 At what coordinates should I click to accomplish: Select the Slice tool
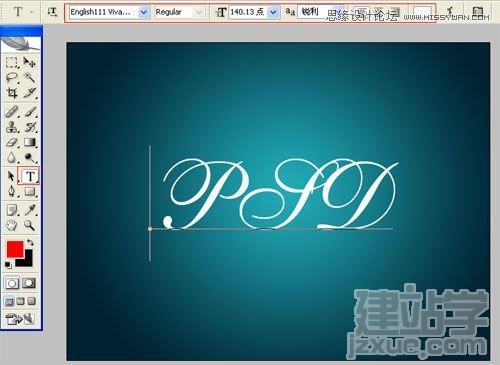[30, 93]
